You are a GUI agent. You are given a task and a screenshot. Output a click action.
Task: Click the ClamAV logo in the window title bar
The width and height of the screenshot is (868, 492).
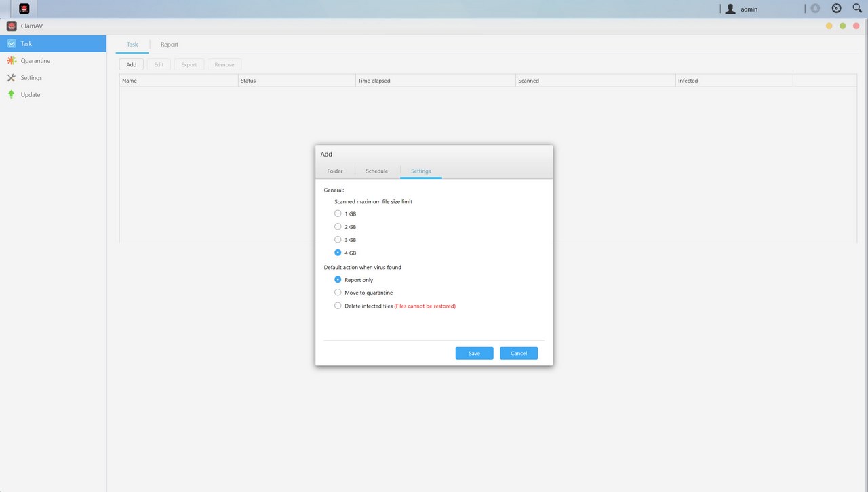[12, 26]
